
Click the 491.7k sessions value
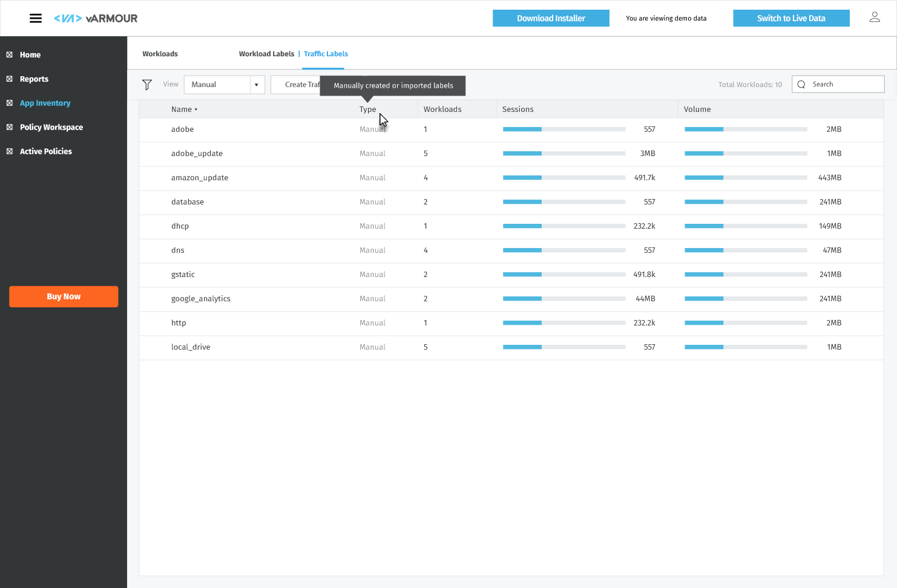click(645, 178)
